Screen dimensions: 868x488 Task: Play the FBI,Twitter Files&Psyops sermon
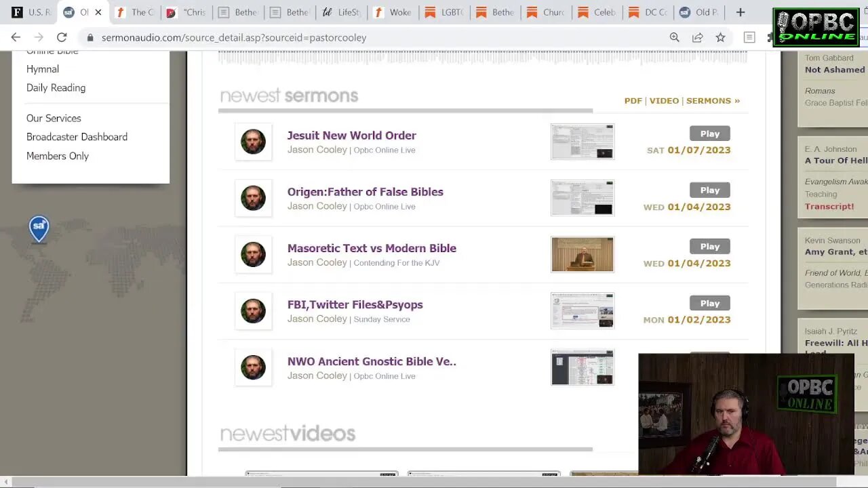pyautogui.click(x=710, y=303)
